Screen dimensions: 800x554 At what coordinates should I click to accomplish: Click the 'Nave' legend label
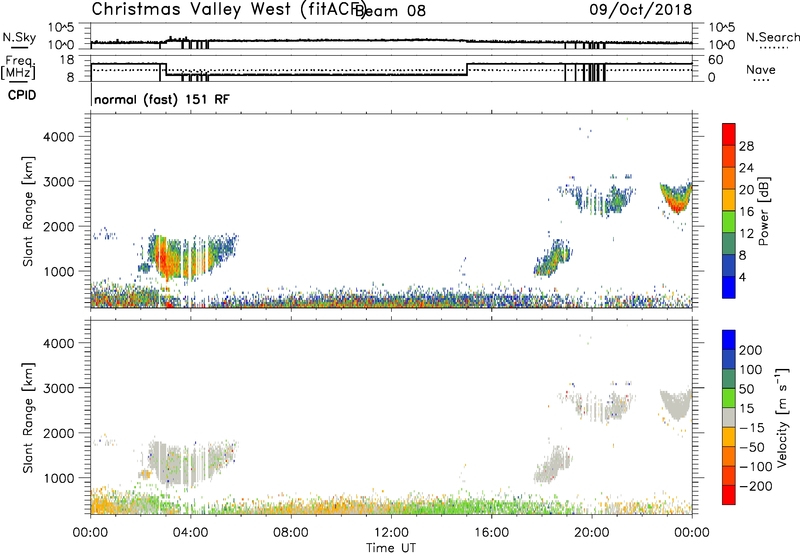pos(761,69)
